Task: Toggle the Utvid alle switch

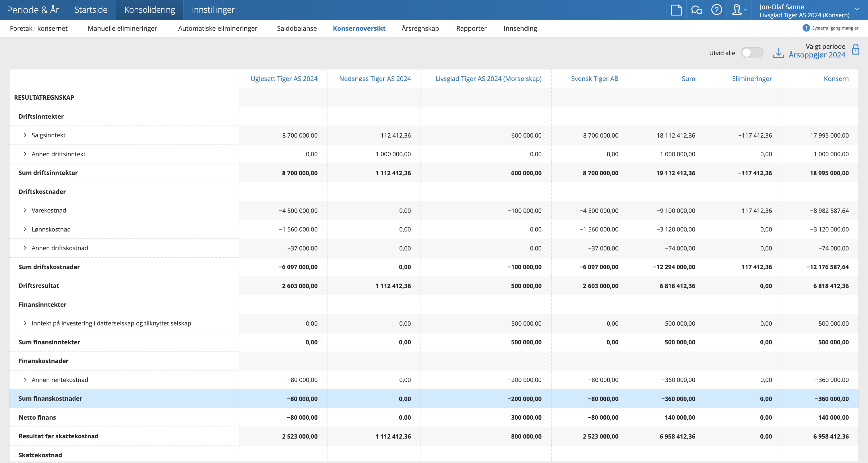Action: pyautogui.click(x=752, y=53)
